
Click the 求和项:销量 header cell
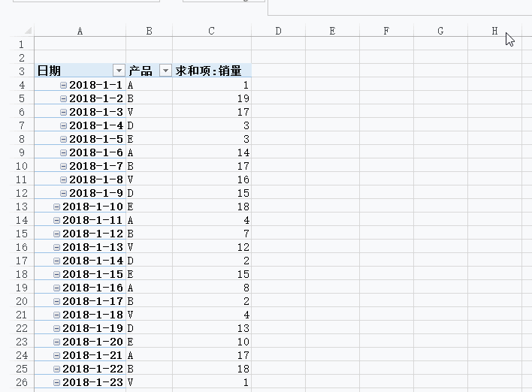point(212,71)
